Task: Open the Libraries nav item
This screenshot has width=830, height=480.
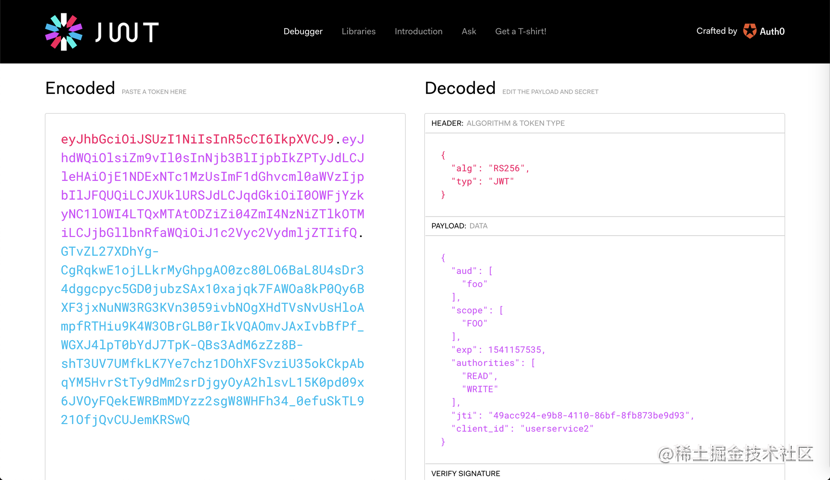Action: click(x=358, y=31)
